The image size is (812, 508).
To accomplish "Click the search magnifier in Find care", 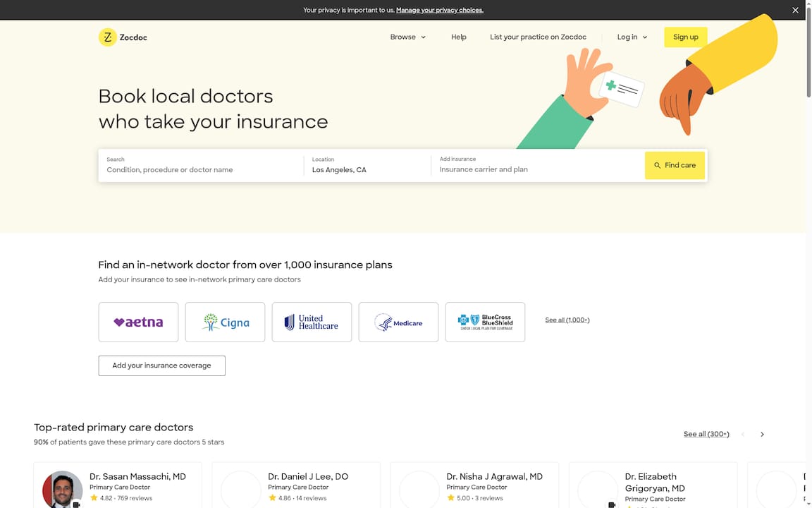I will [x=656, y=164].
